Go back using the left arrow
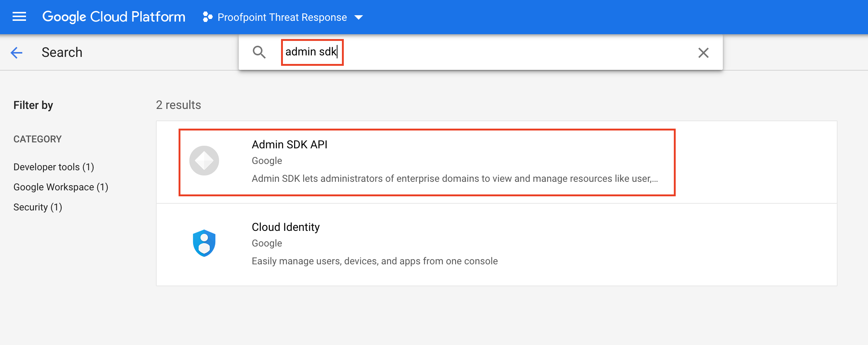The image size is (868, 345). 17,52
